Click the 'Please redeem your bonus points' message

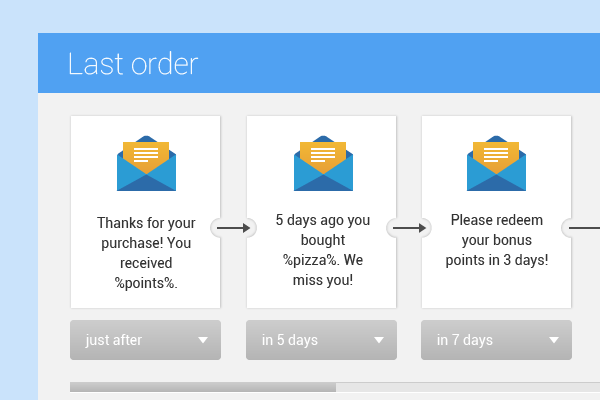click(497, 240)
